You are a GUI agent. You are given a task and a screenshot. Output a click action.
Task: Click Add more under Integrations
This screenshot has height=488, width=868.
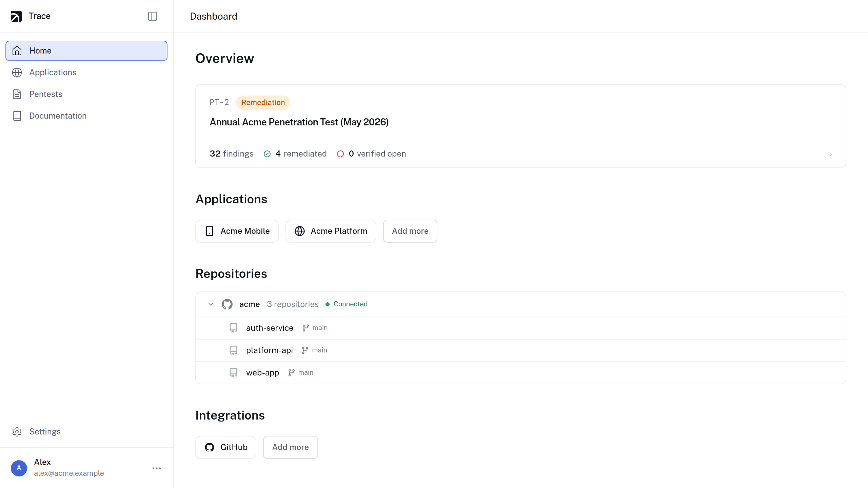coord(291,447)
